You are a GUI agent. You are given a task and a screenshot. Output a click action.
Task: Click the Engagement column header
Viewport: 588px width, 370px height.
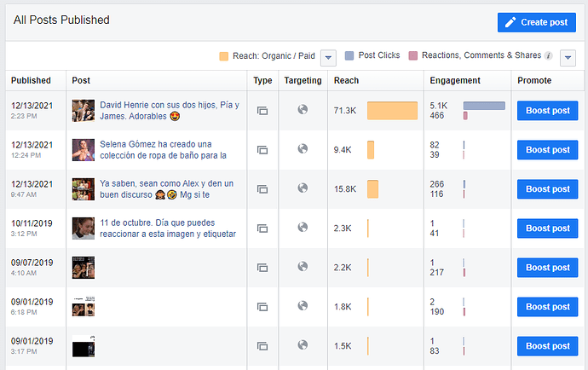point(455,80)
